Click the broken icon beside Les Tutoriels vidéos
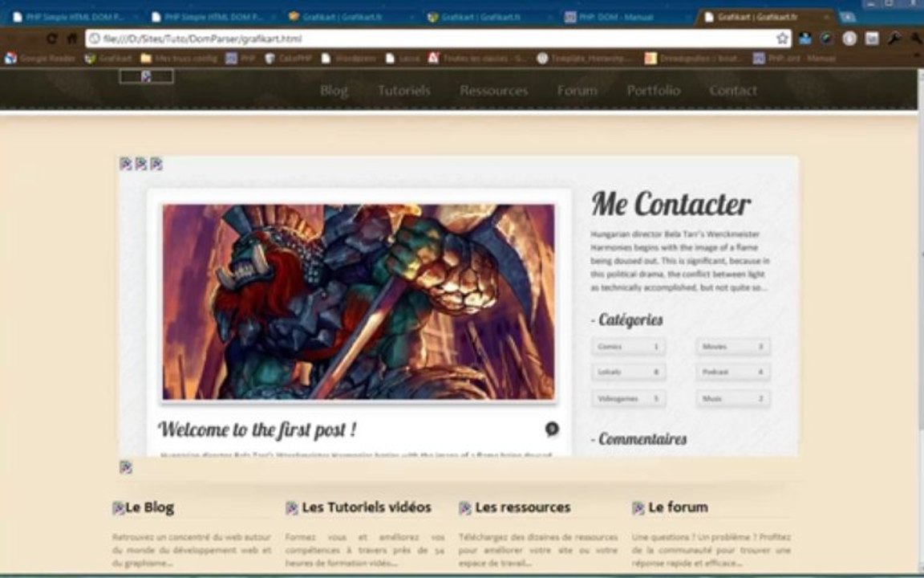Screen dimensions: 924x578 click(292, 508)
